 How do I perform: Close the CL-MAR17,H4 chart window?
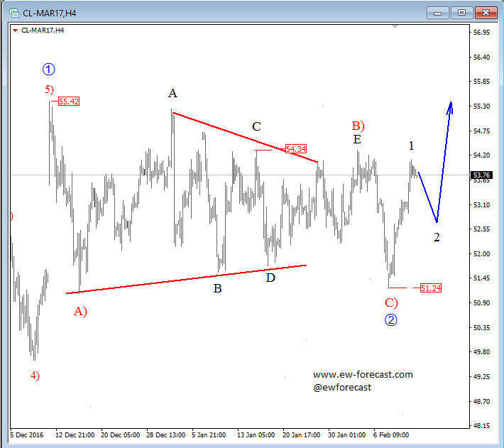[x=486, y=12]
